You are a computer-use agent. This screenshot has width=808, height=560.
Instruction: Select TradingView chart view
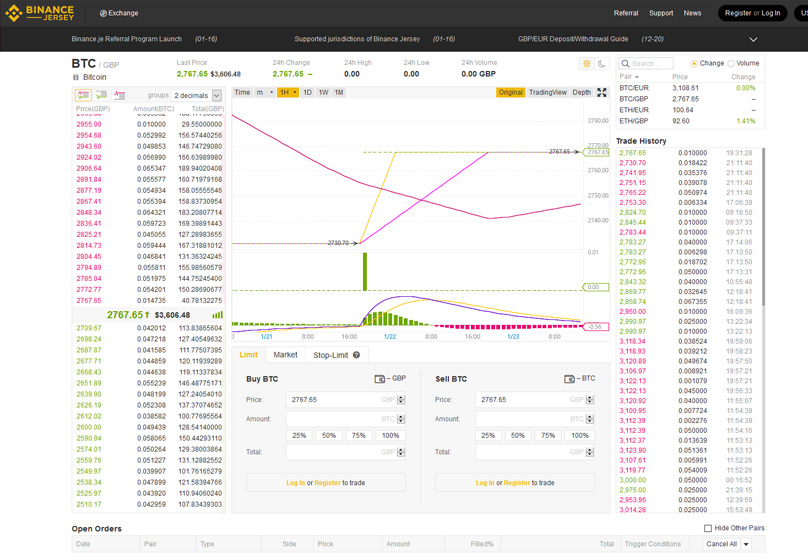coord(548,92)
